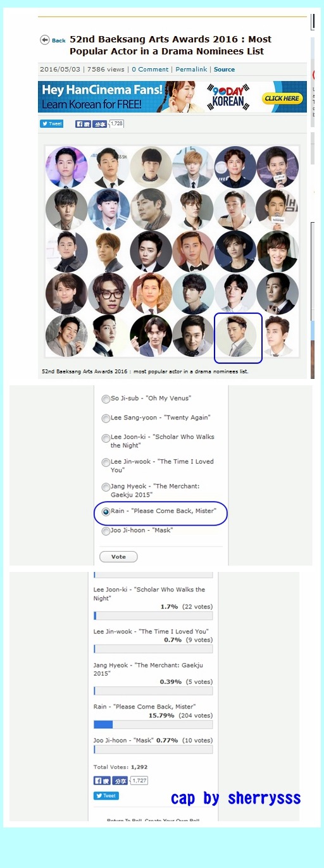Click the bottom Facebook share icon

point(120,781)
